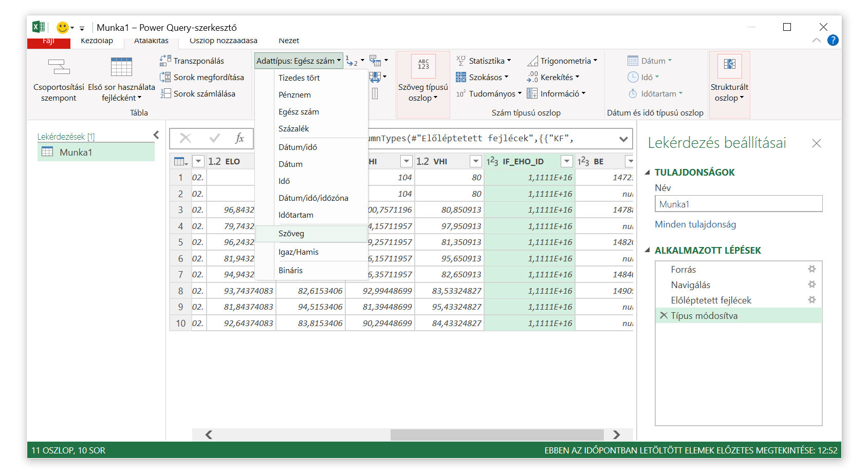Click the Minden tulajdonság link

(695, 224)
